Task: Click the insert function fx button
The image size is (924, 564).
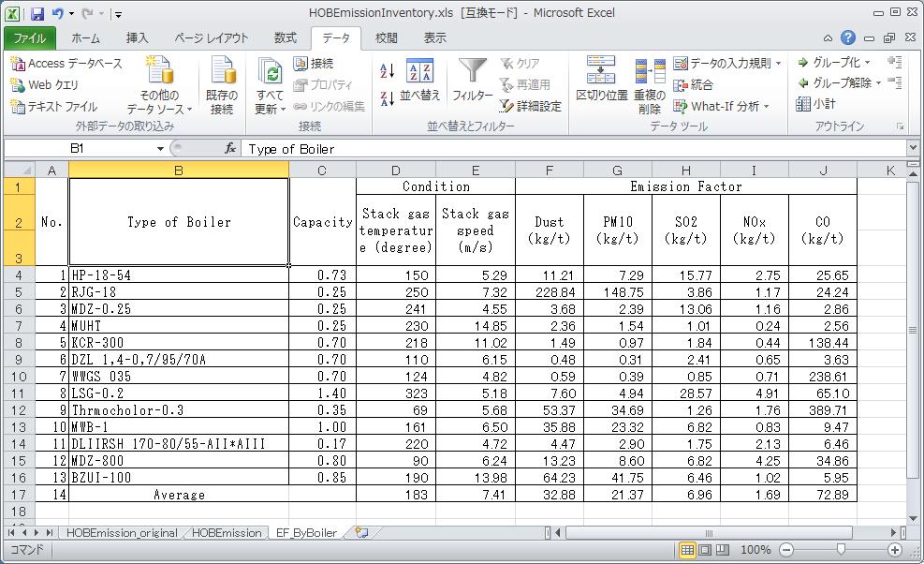Action: (x=229, y=149)
